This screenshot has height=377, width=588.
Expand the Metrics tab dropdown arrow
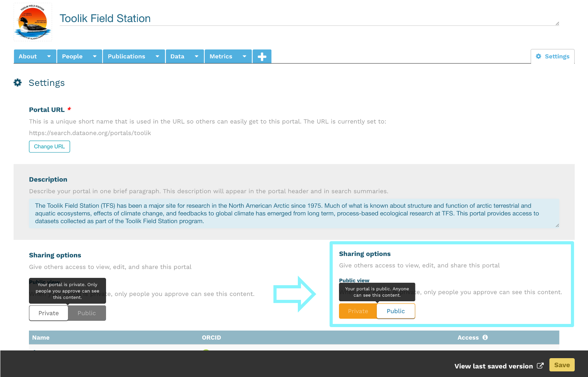tap(244, 56)
